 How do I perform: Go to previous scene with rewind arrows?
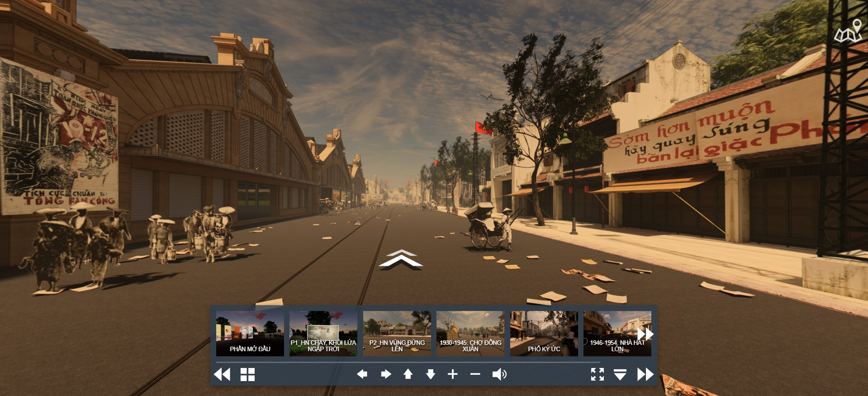[222, 374]
